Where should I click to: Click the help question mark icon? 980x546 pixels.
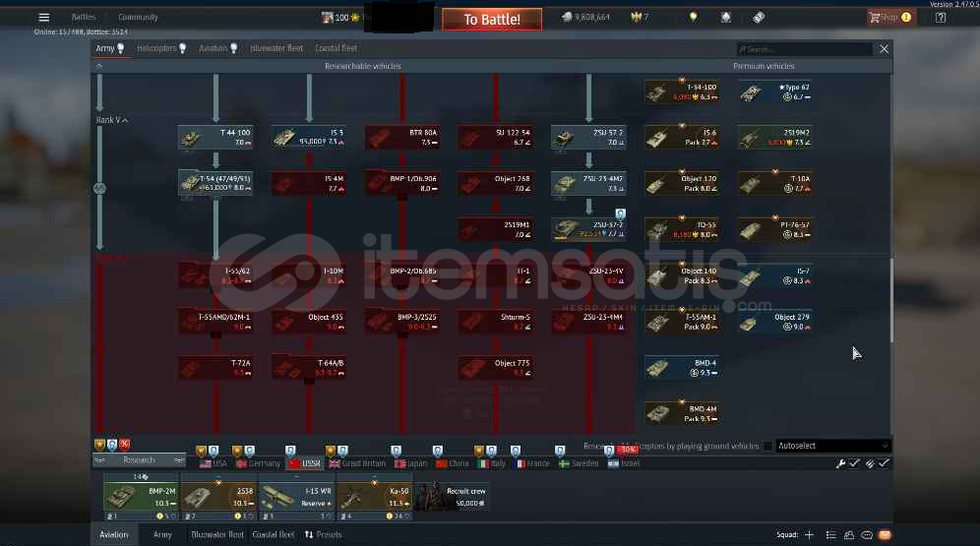[941, 18]
